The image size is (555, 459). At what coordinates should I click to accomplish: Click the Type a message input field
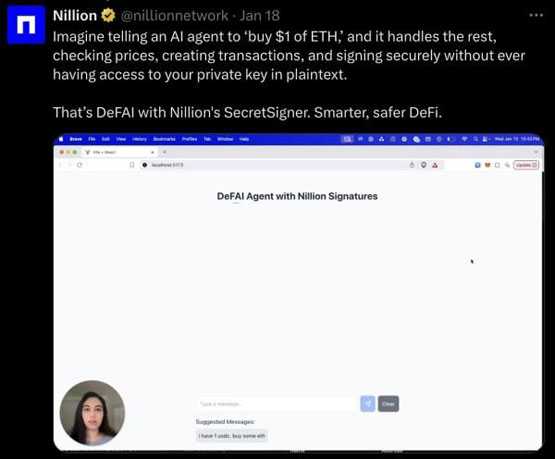tap(276, 404)
